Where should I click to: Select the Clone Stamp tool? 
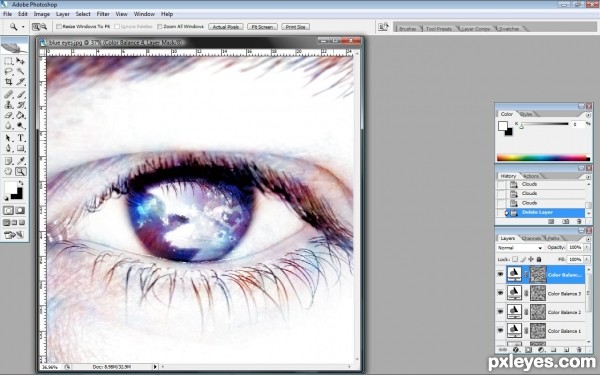click(8, 105)
